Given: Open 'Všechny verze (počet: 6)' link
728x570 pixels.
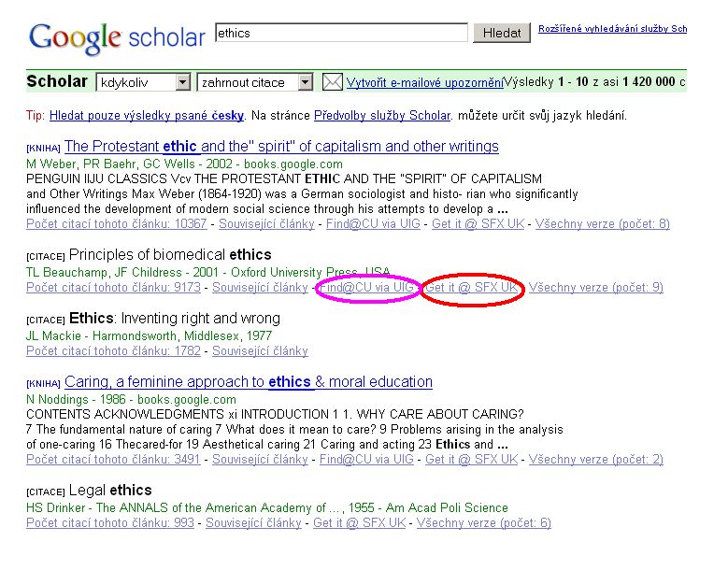Looking at the screenshot, I should click(483, 523).
